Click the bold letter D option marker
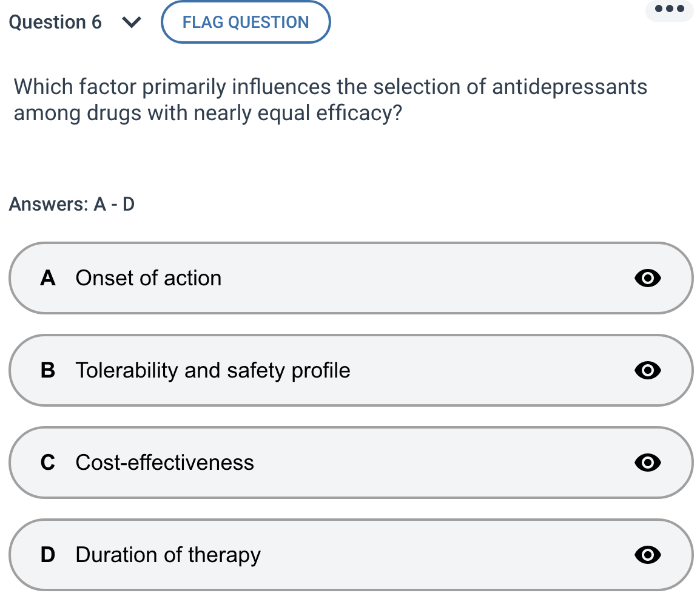 pos(48,555)
